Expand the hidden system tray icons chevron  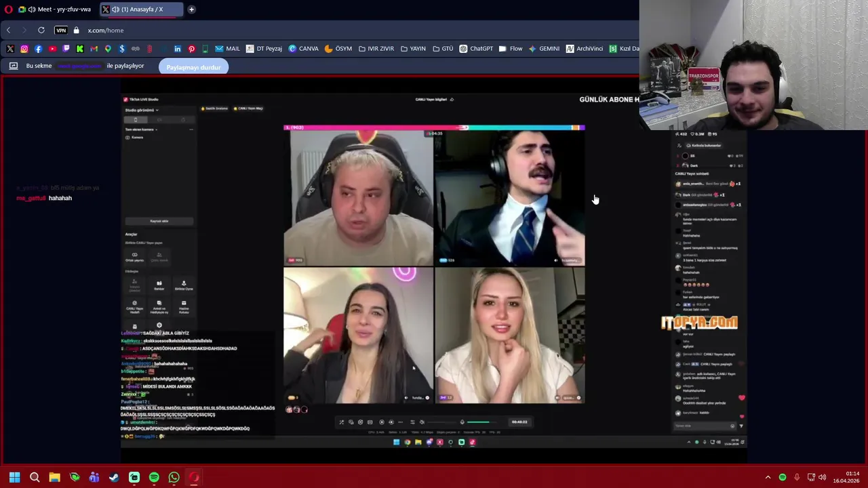(x=768, y=477)
